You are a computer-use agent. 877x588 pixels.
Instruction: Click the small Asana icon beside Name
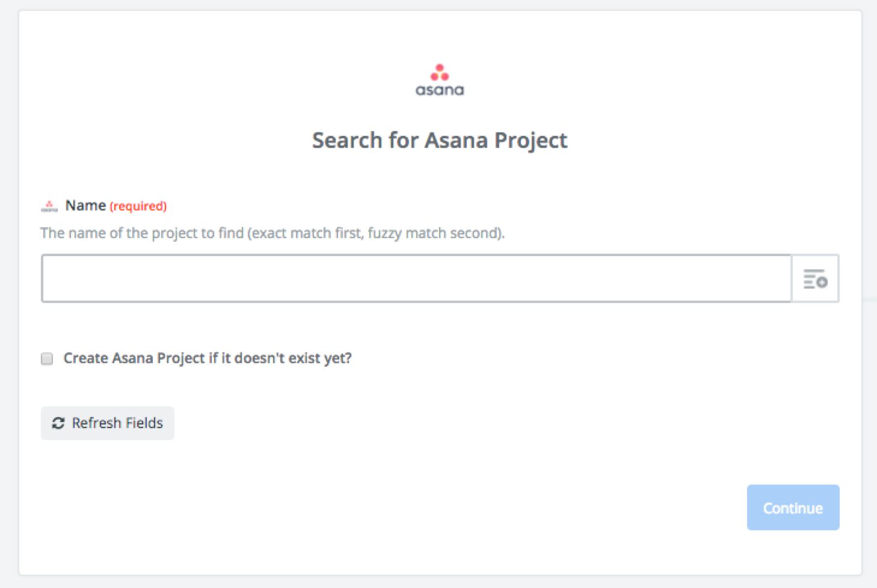point(49,206)
